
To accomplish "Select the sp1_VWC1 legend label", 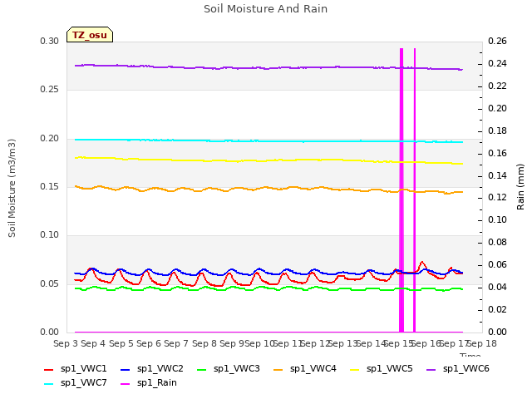I will 83,369.
